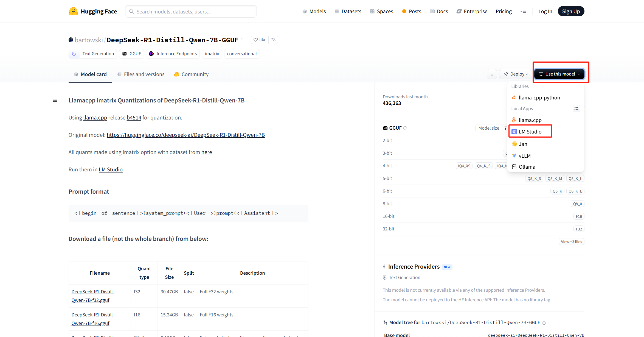Go to Models in top navigation
The width and height of the screenshot is (644, 337).
click(x=314, y=11)
